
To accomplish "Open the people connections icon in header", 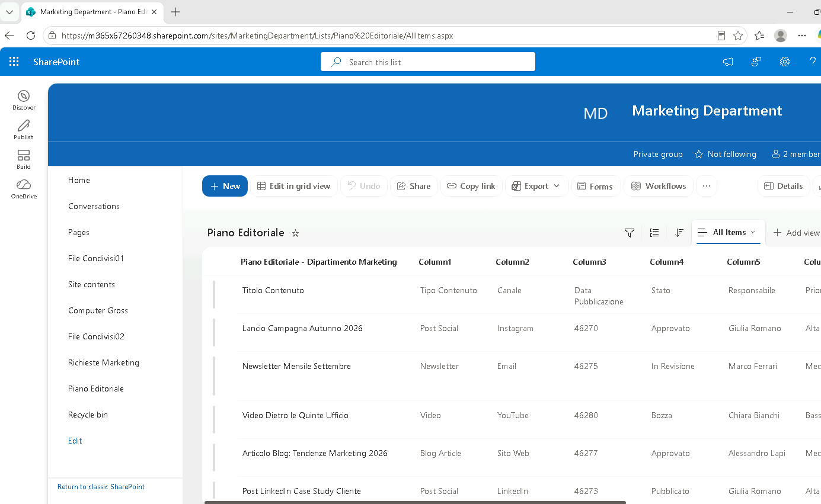I will [x=756, y=62].
